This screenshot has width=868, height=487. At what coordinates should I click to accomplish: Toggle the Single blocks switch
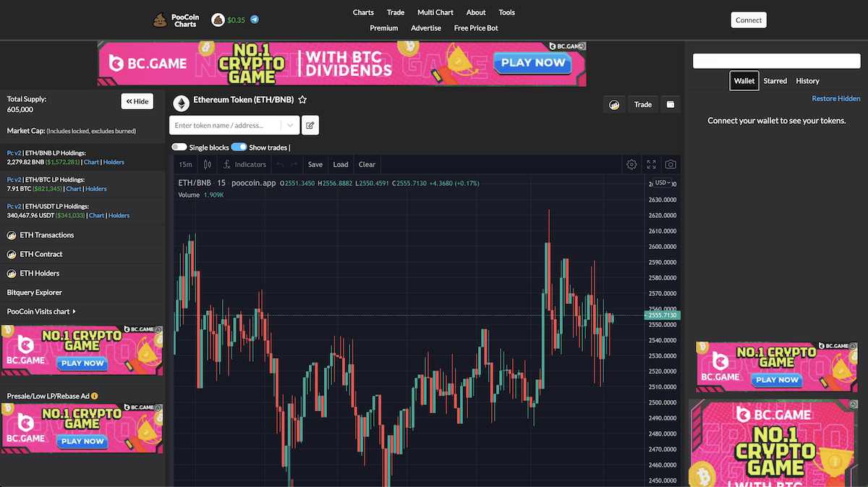pyautogui.click(x=179, y=147)
